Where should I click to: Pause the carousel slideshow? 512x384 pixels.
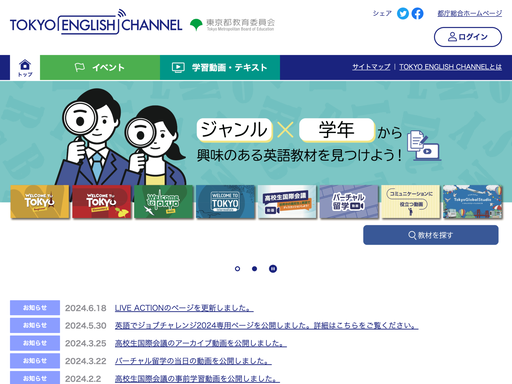[273, 269]
